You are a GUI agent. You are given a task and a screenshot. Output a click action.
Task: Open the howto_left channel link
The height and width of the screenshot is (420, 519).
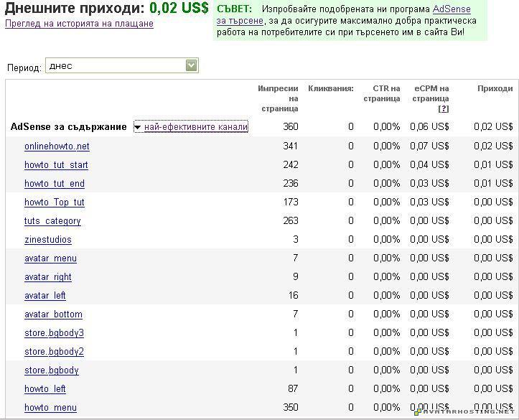pos(45,389)
